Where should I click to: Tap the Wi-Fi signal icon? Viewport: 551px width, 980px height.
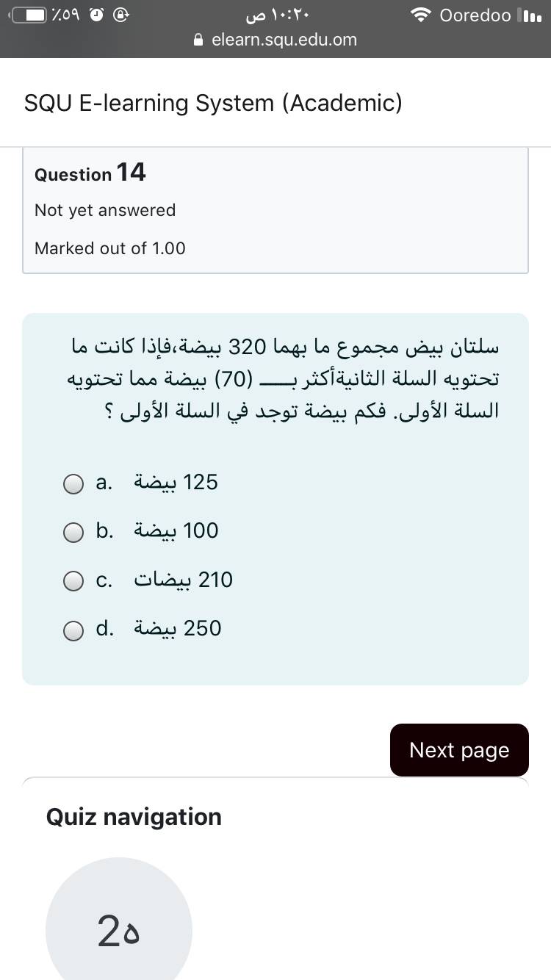pyautogui.click(x=421, y=15)
